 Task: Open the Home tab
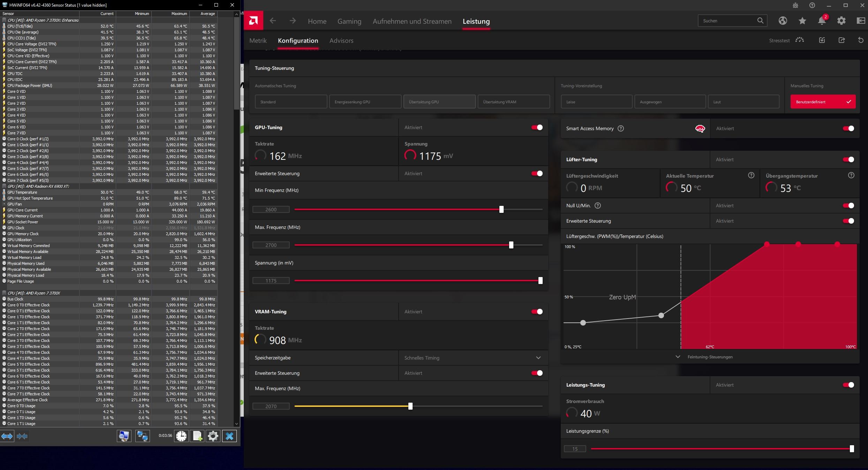click(317, 21)
